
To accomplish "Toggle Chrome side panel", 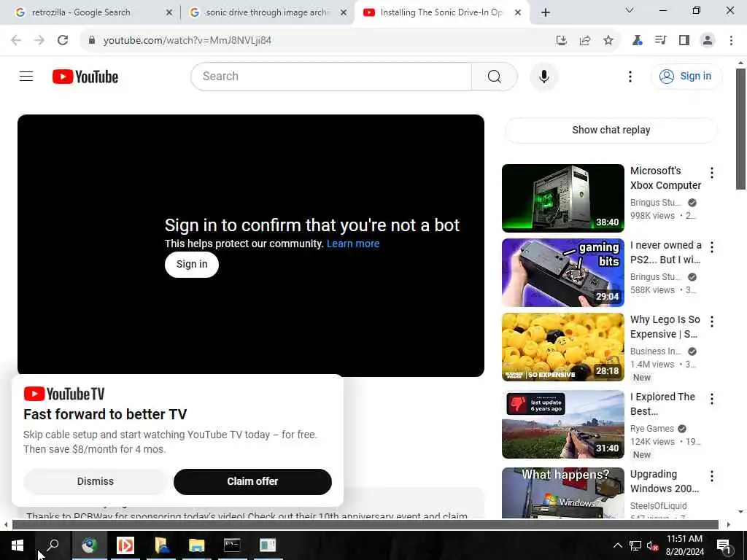I will pyautogui.click(x=684, y=40).
